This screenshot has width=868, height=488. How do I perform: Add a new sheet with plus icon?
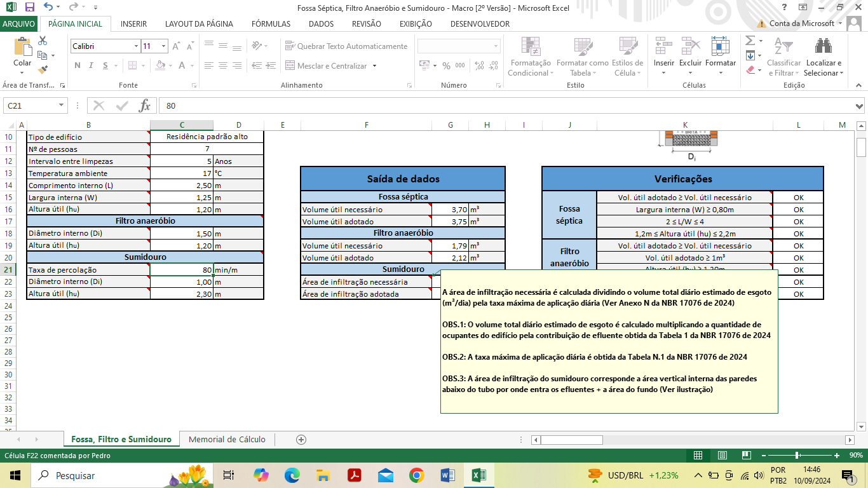click(301, 439)
